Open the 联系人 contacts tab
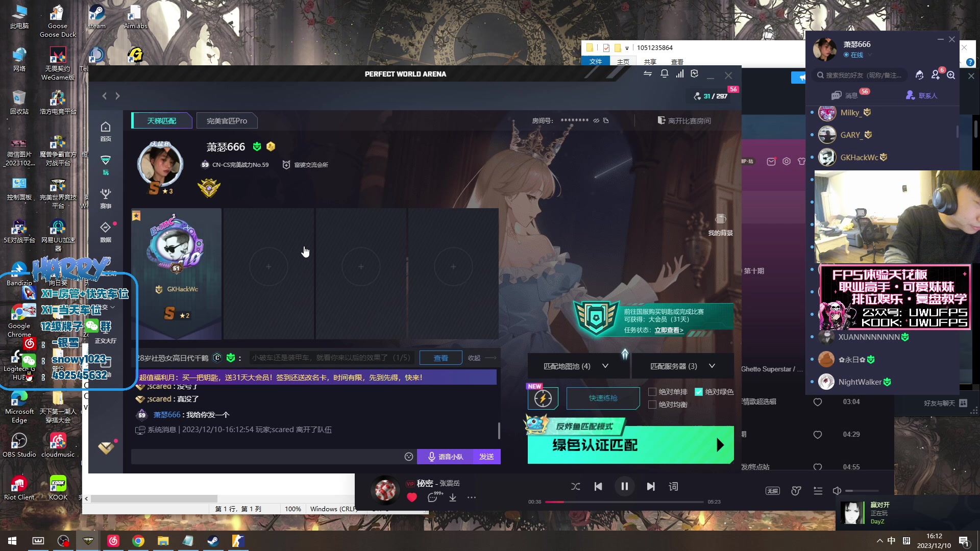 (922, 95)
